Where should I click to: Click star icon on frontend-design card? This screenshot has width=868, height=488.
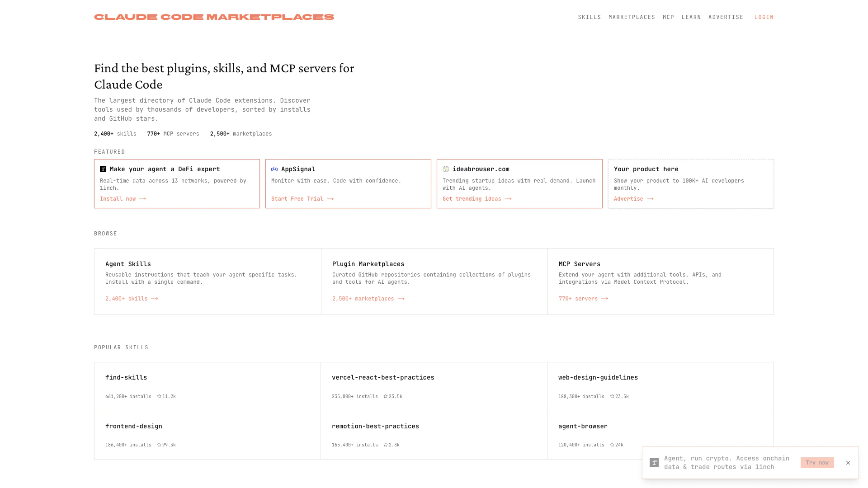(x=159, y=445)
